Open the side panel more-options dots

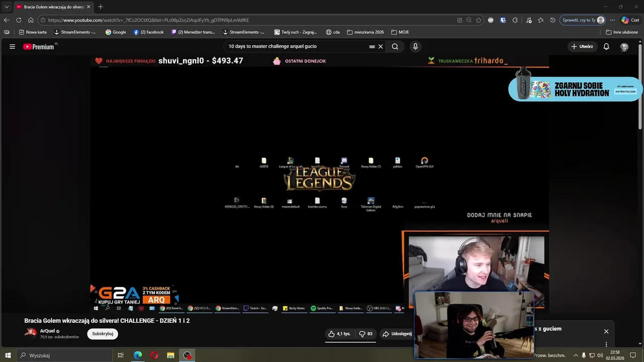pyautogui.click(x=606, y=344)
